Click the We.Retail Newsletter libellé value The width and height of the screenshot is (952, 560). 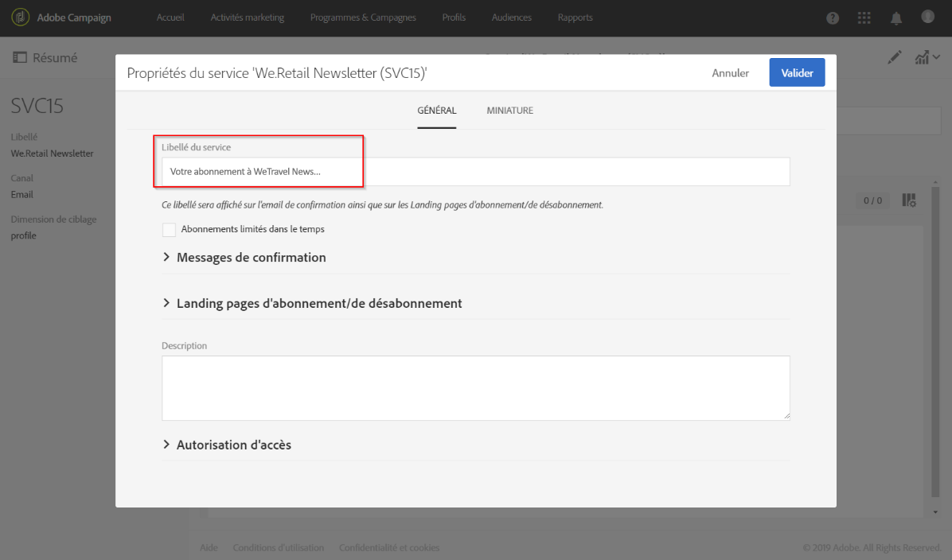pyautogui.click(x=53, y=154)
